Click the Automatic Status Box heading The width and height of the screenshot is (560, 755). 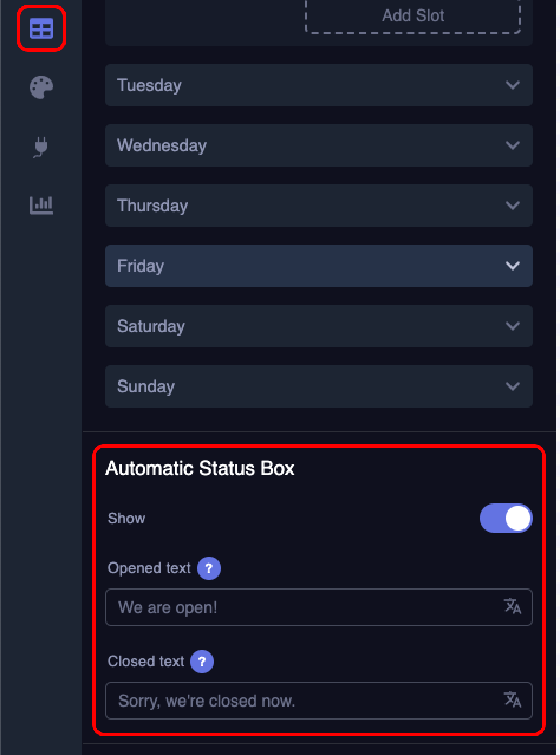tap(200, 468)
